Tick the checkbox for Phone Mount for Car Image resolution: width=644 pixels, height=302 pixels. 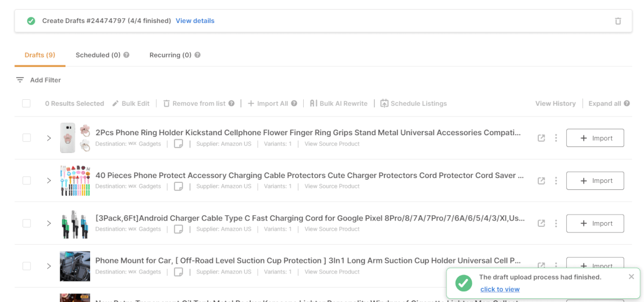(26, 266)
